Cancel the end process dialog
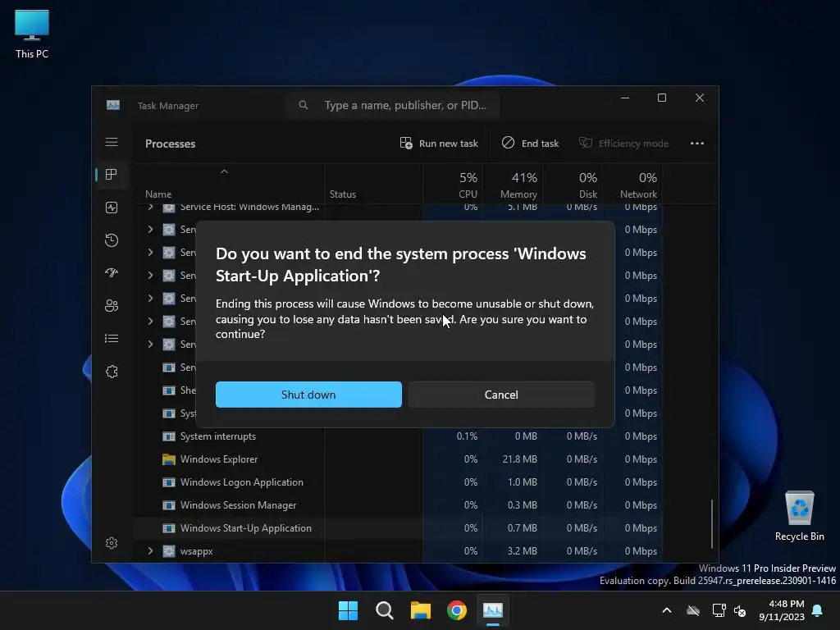This screenshot has height=630, width=840. tap(501, 395)
